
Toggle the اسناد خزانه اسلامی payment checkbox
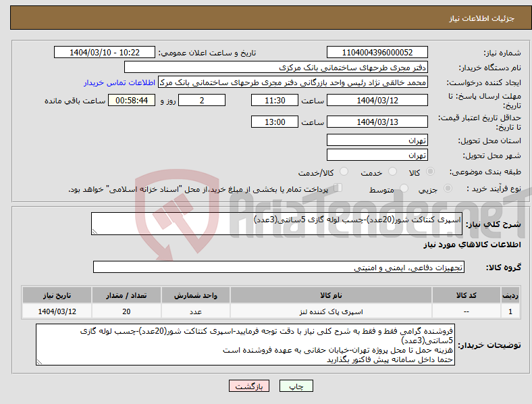[338, 187]
